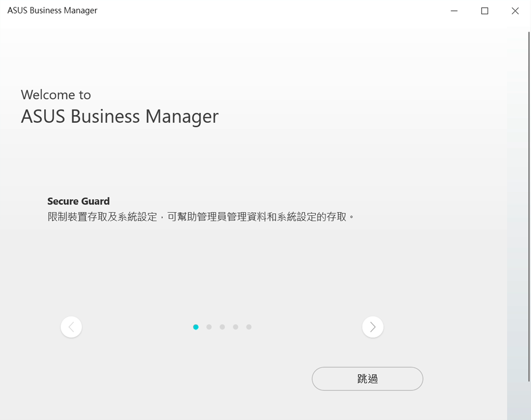Screen dimensions: 531x420
Task: Select the first highlighted page indicator dot
Action: click(x=196, y=327)
